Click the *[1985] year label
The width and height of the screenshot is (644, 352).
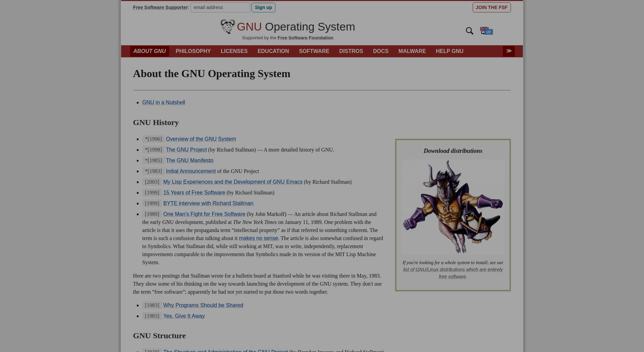pyautogui.click(x=153, y=160)
